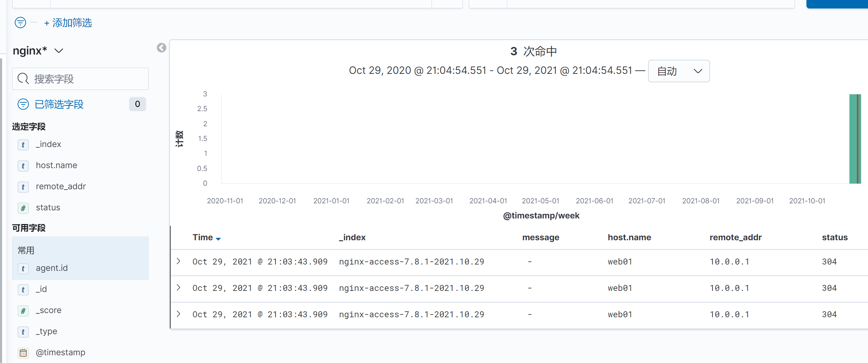The height and width of the screenshot is (363, 868).
Task: Click the status column header
Action: [835, 237]
